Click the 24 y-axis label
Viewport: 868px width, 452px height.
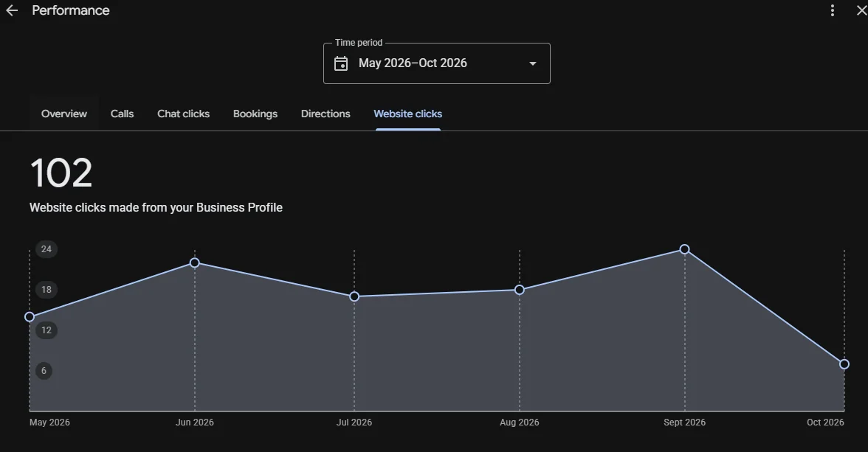point(46,249)
